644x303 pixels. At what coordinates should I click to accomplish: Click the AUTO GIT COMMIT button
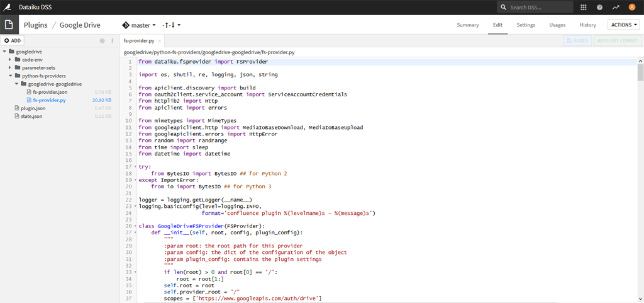(618, 41)
